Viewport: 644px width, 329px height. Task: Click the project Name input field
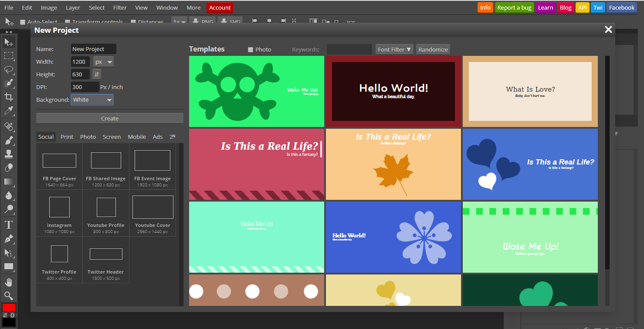(94, 49)
